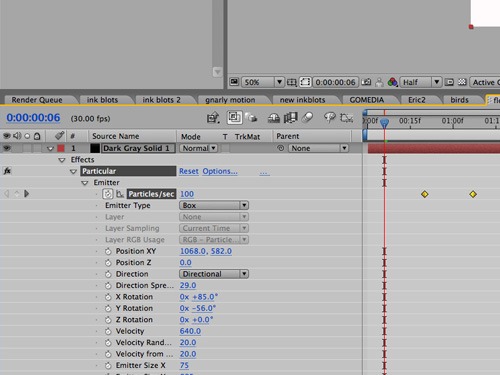Collapse the Particular effect triangle
Viewport: 500px width, 375px height.
point(73,172)
